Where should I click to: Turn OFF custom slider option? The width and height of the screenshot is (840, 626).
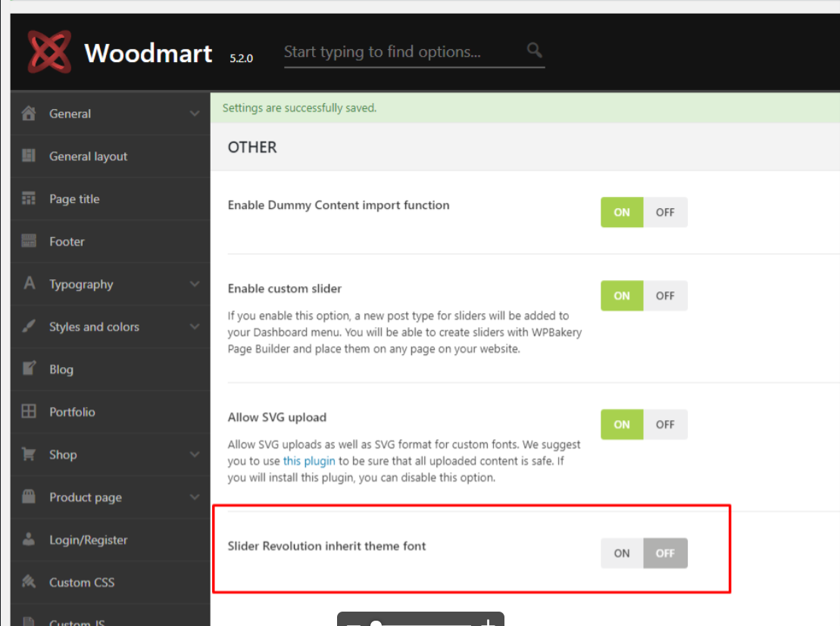pos(665,296)
